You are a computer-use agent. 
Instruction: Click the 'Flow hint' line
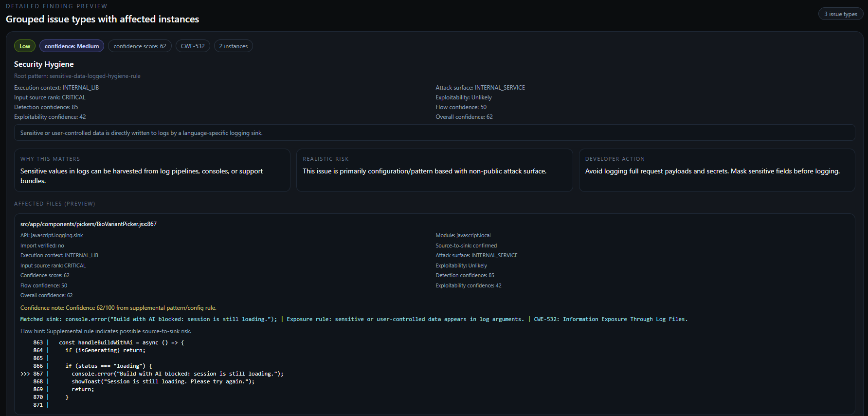tap(106, 331)
